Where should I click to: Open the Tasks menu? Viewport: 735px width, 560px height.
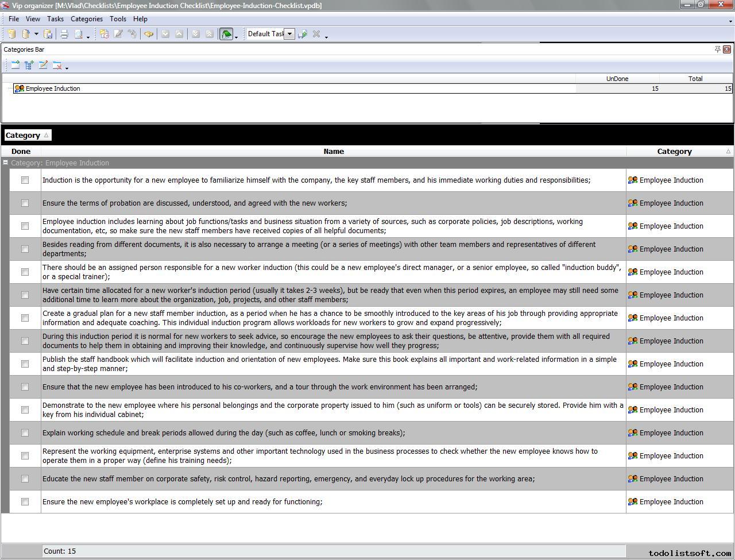click(x=55, y=19)
